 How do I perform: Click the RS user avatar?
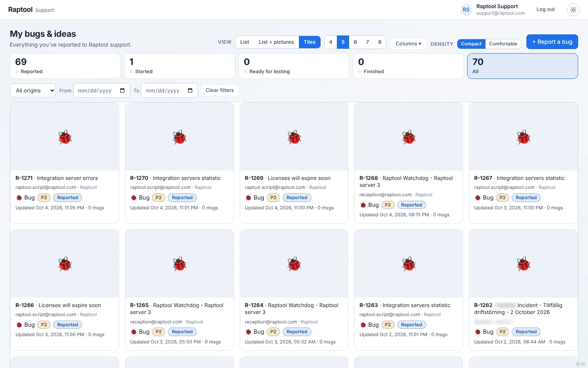coord(466,10)
